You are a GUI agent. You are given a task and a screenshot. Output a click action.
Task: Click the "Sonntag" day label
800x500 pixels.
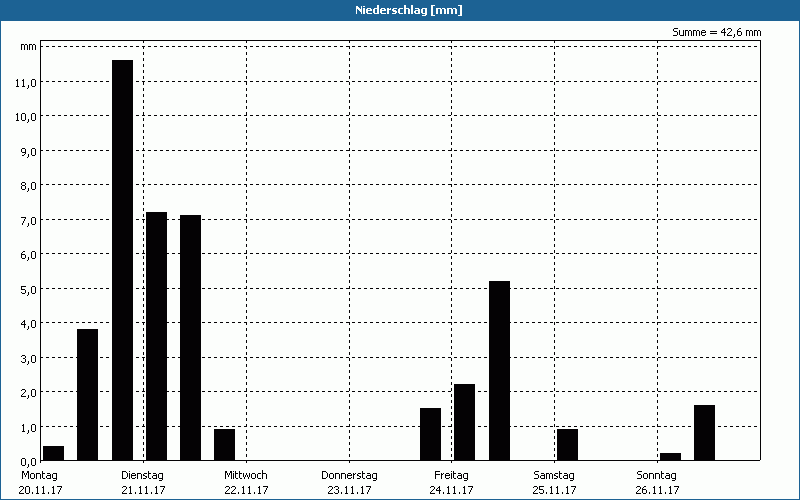656,476
